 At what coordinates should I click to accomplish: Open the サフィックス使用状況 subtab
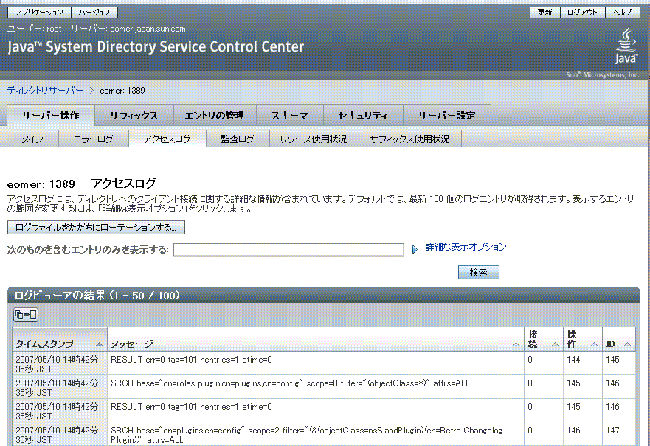click(x=410, y=139)
